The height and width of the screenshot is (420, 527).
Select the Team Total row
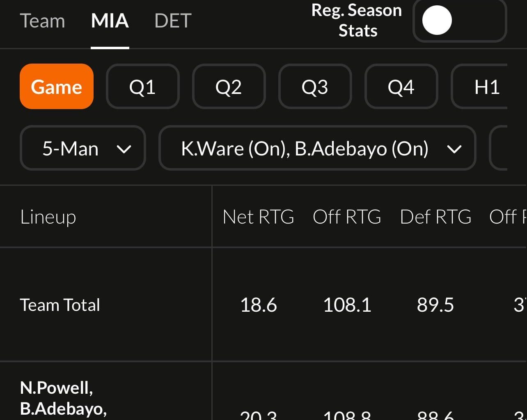(x=60, y=304)
